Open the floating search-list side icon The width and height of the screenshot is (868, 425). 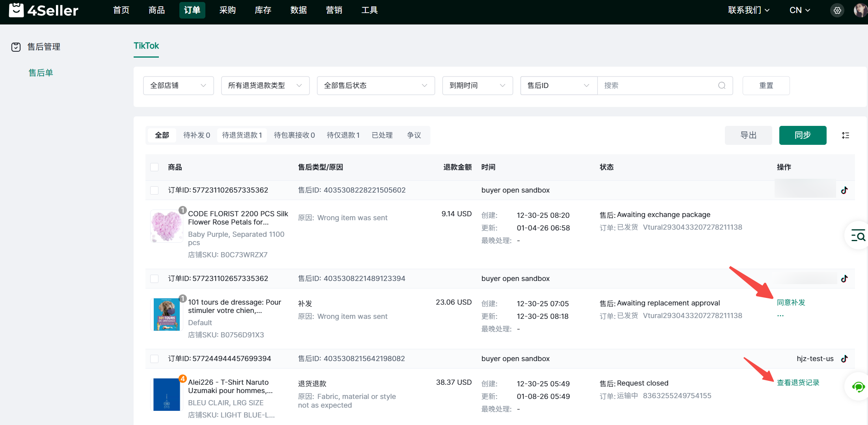point(858,236)
